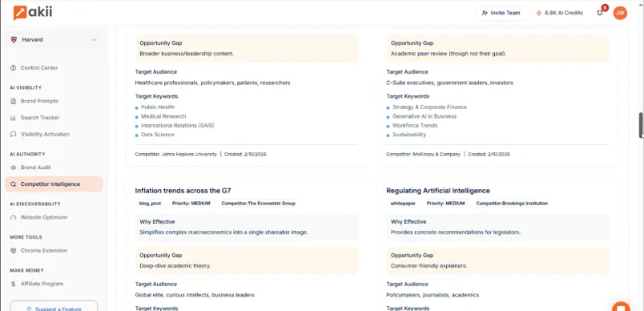Click the Visibility Activation chat icon
Screen dimensions: 644x311
tap(13, 134)
